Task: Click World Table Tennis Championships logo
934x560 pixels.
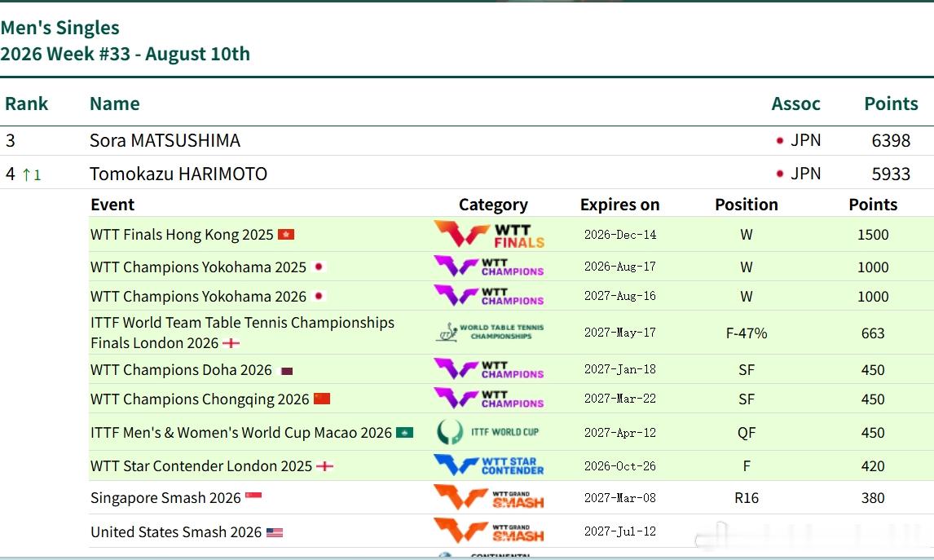Action: point(490,333)
